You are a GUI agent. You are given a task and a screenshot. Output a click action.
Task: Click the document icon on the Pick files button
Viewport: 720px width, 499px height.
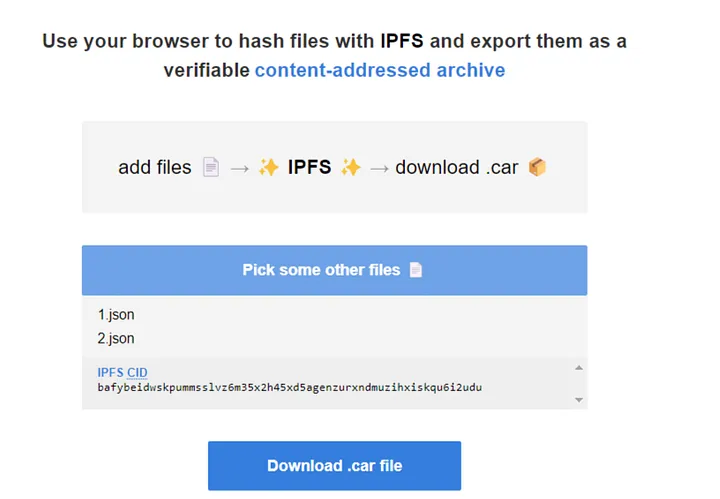click(416, 270)
